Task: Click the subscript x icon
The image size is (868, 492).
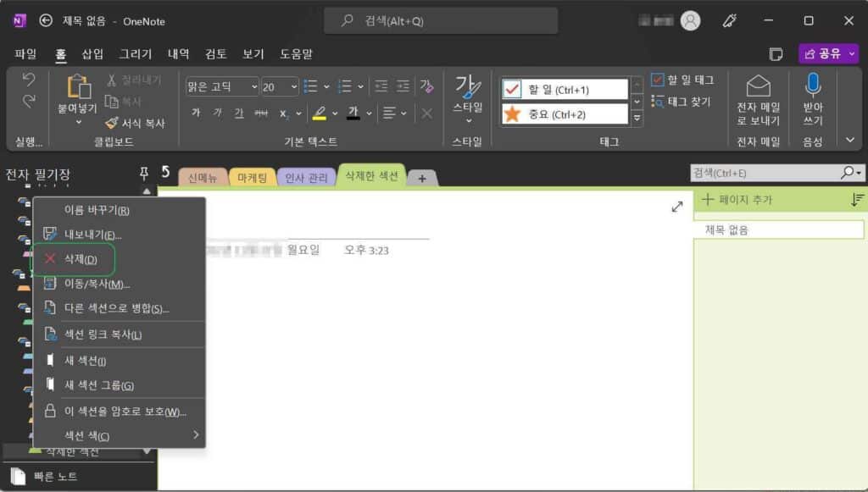Action: (284, 113)
